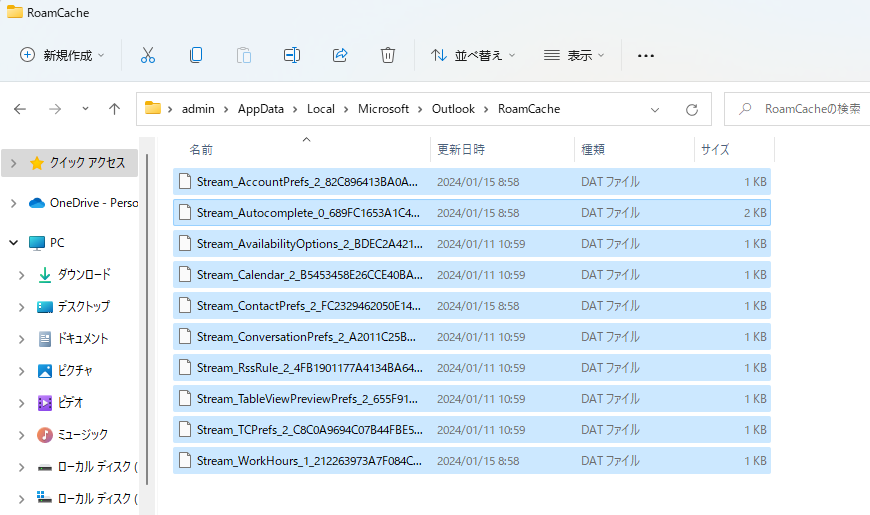
Task: Open the 表示 view menu
Action: (x=574, y=55)
